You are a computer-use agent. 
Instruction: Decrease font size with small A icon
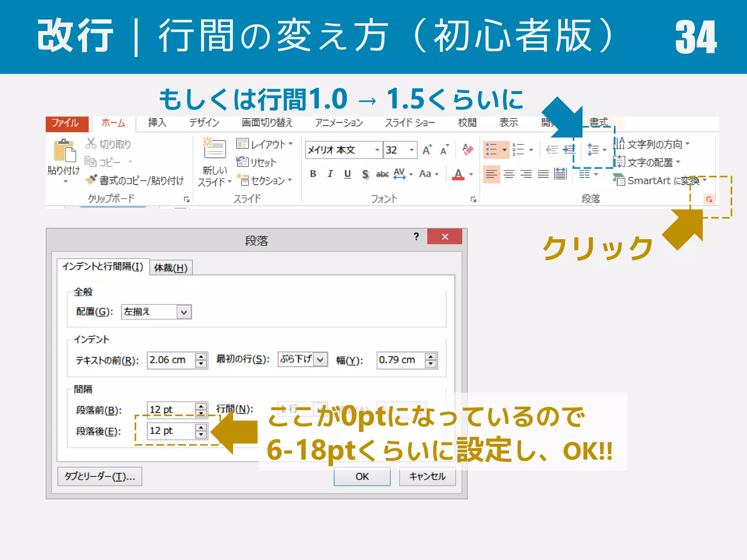445,150
